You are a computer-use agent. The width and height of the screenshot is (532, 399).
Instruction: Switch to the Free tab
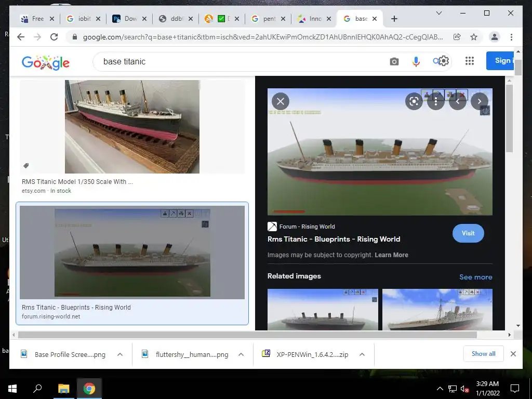[x=37, y=19]
